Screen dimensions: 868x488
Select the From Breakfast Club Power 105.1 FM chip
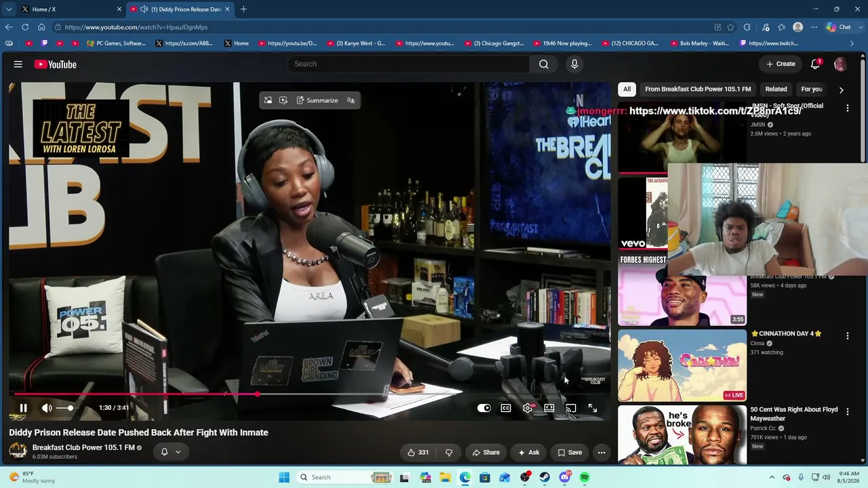pyautogui.click(x=698, y=89)
